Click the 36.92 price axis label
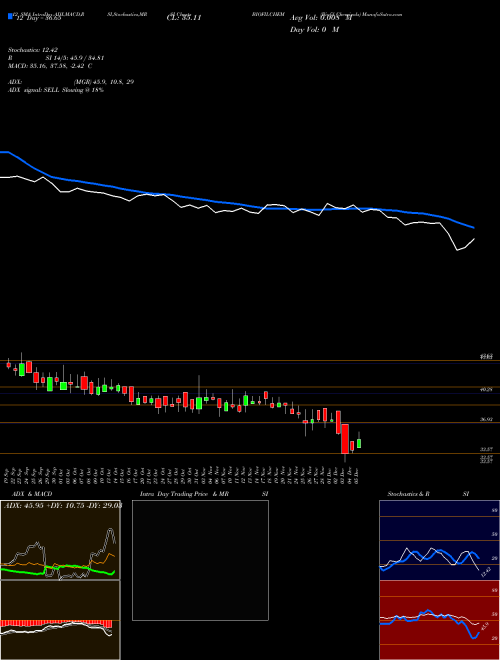The width and height of the screenshot is (500, 660). tap(486, 419)
